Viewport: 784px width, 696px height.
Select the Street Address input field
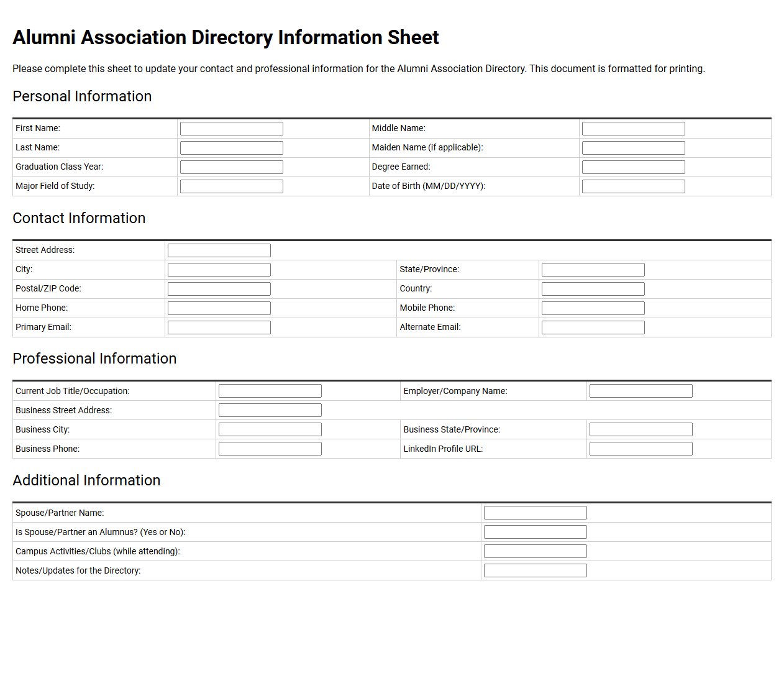click(219, 250)
